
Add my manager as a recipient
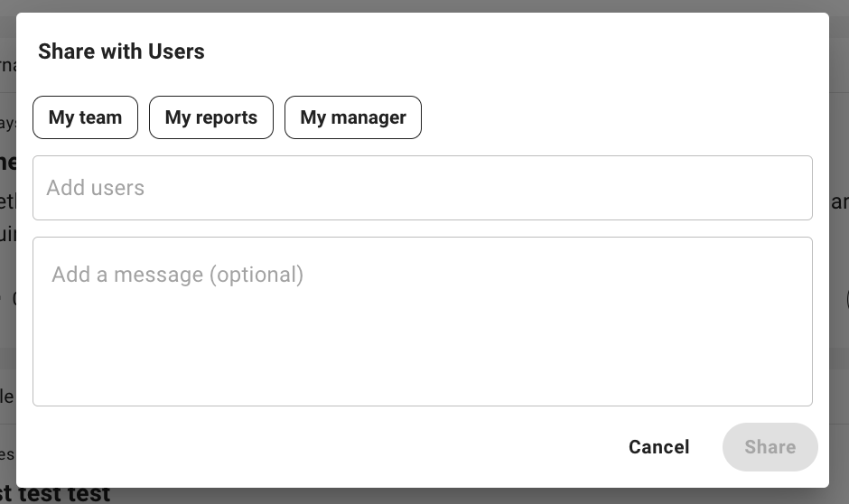point(352,117)
